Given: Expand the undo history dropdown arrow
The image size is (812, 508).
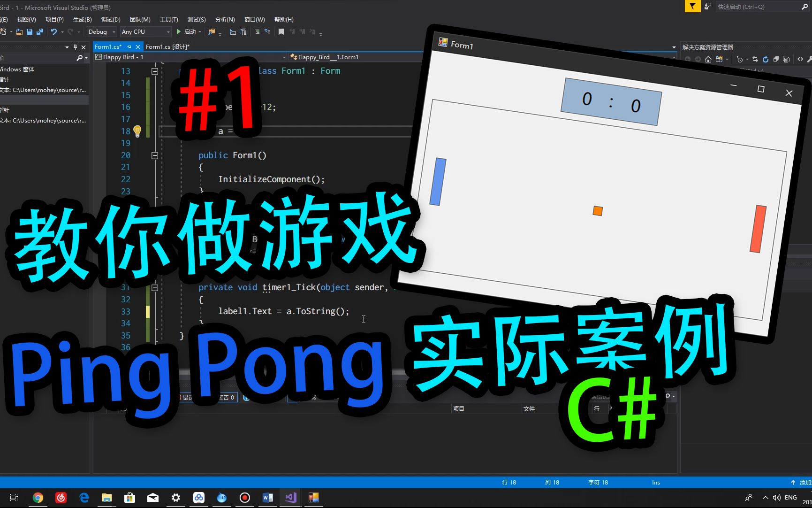Looking at the screenshot, I should coord(62,32).
